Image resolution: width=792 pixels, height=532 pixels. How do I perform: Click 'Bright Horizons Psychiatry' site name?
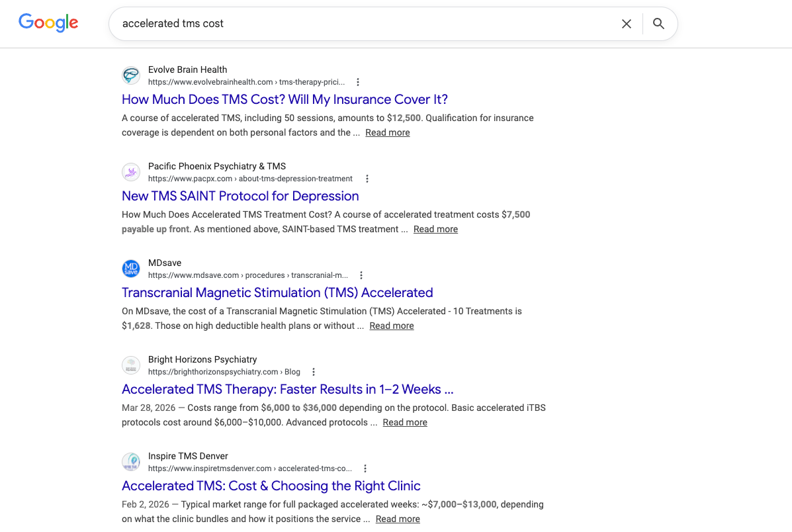[202, 359]
